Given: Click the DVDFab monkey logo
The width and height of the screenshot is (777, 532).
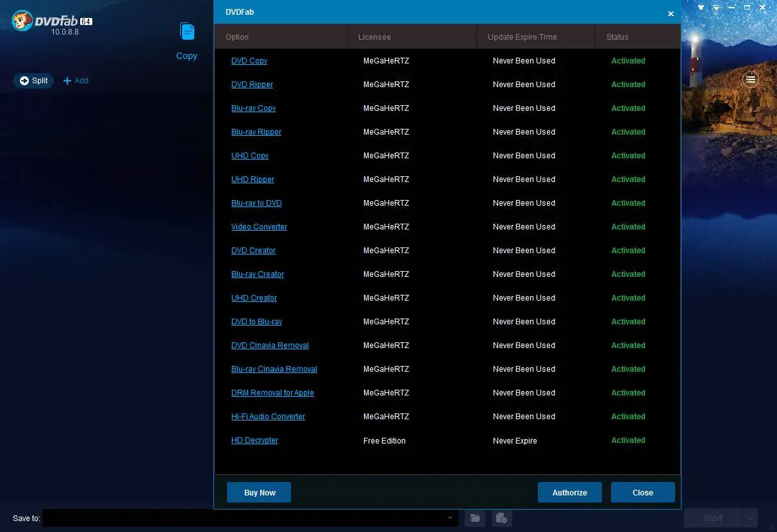Looking at the screenshot, I should click(x=22, y=21).
